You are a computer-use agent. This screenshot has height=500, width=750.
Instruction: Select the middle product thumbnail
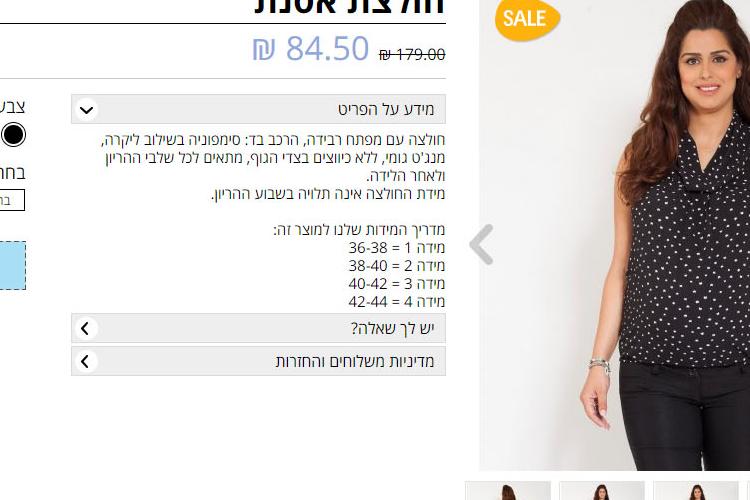point(602,490)
